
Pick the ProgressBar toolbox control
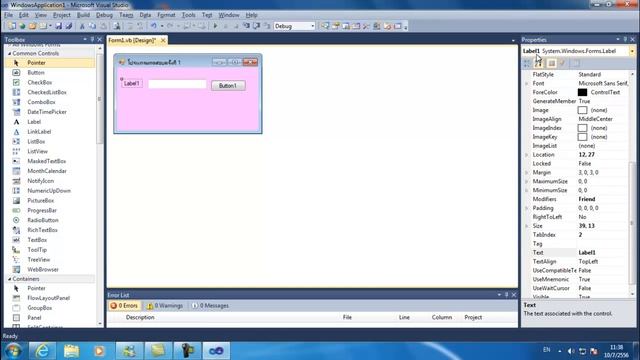point(42,210)
